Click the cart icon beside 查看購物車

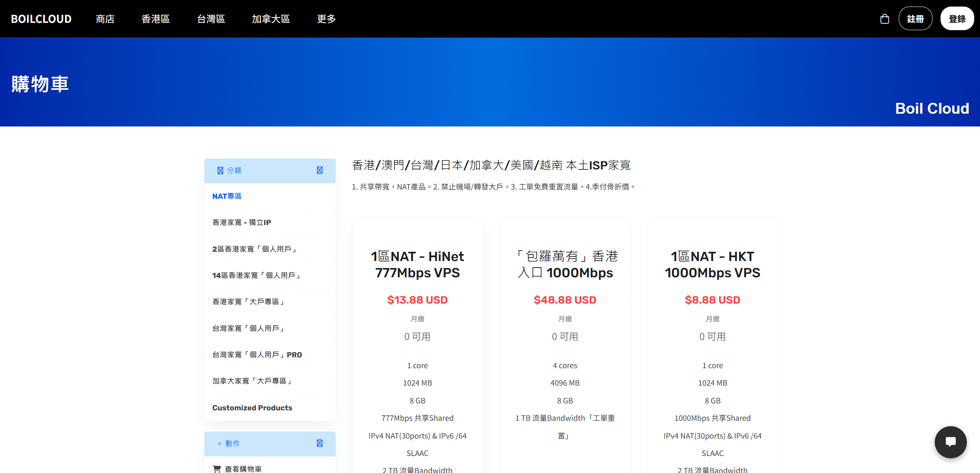click(x=217, y=469)
